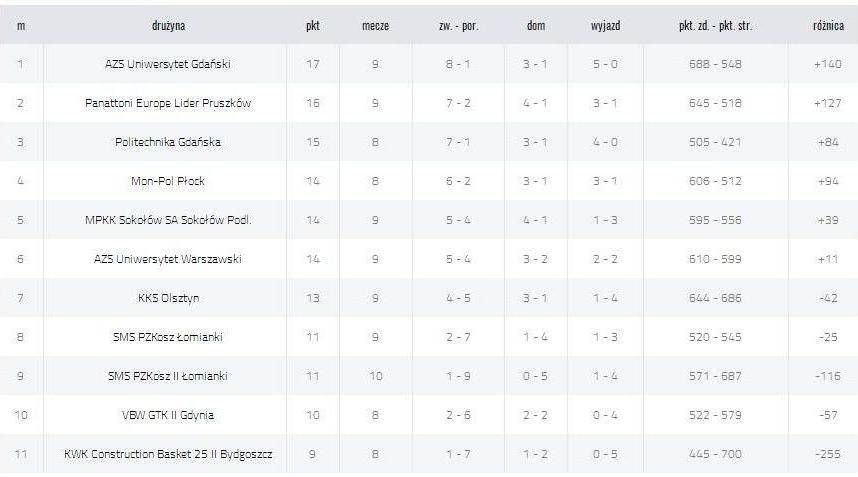
Task: Sort by zw. - por. column header
Action: [459, 25]
